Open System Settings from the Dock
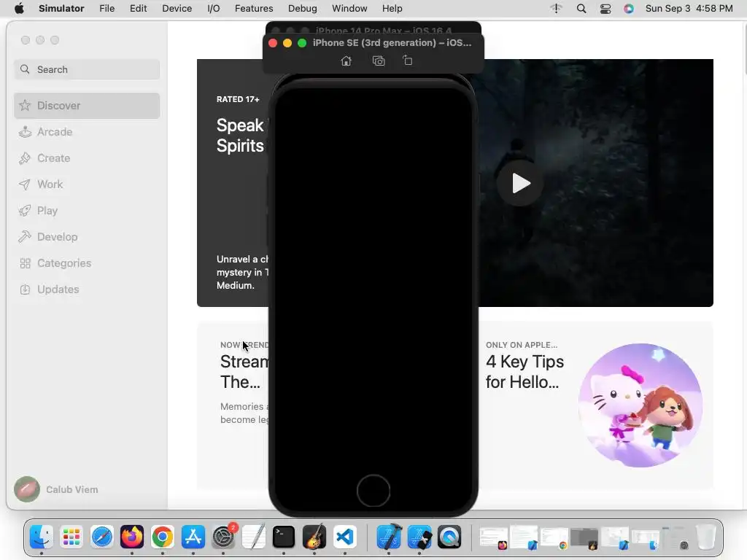Image resolution: width=747 pixels, height=560 pixels. pos(223,537)
